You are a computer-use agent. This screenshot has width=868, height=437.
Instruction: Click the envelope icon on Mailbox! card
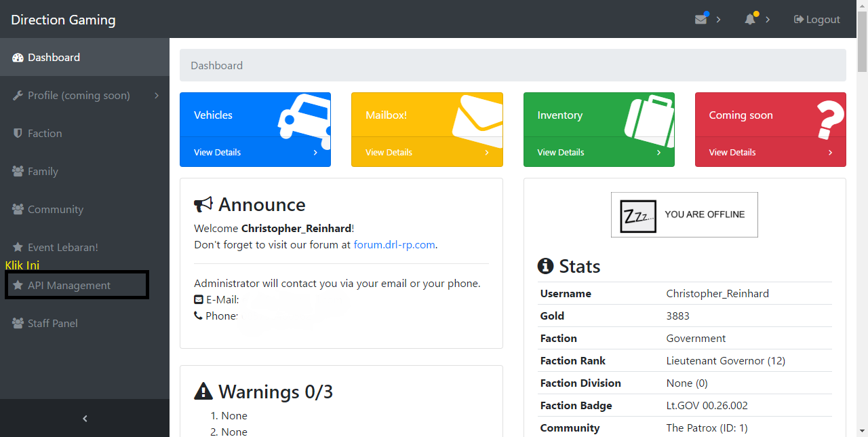pyautogui.click(x=478, y=121)
